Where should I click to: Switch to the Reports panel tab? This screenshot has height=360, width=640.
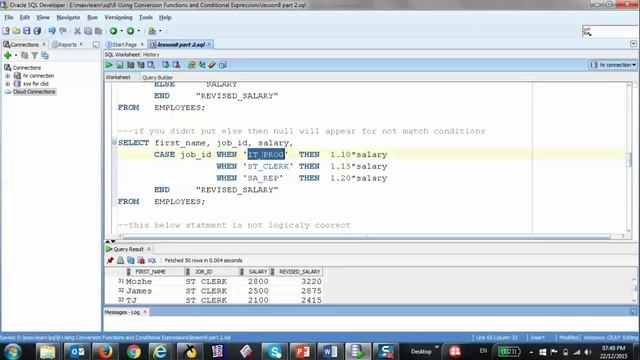click(x=67, y=44)
